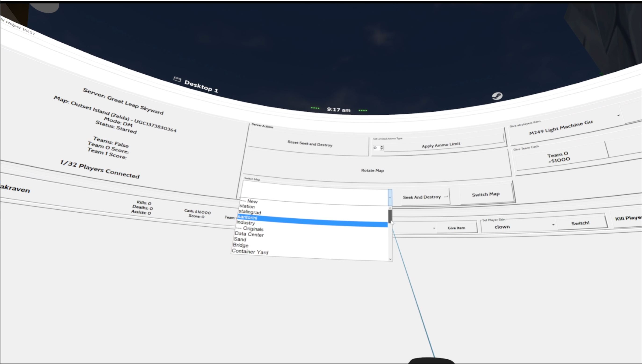Click inside the ammo limit value field
The height and width of the screenshot is (364, 642).
pyautogui.click(x=376, y=148)
